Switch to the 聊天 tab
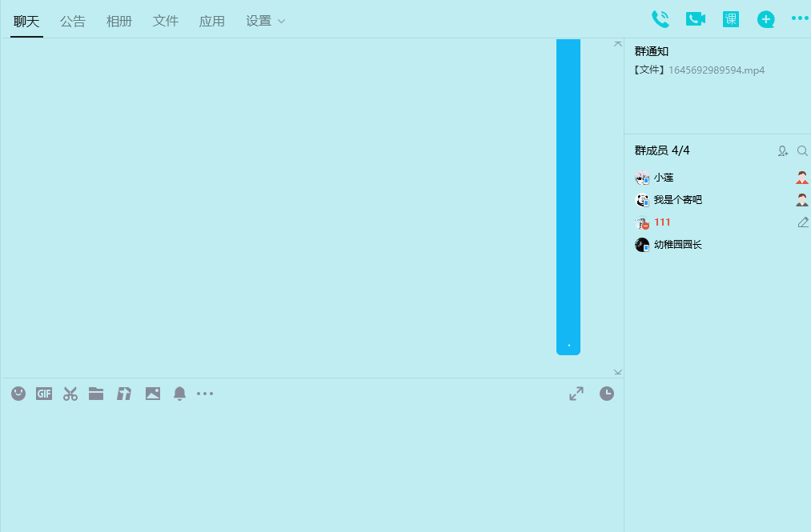 coord(26,21)
